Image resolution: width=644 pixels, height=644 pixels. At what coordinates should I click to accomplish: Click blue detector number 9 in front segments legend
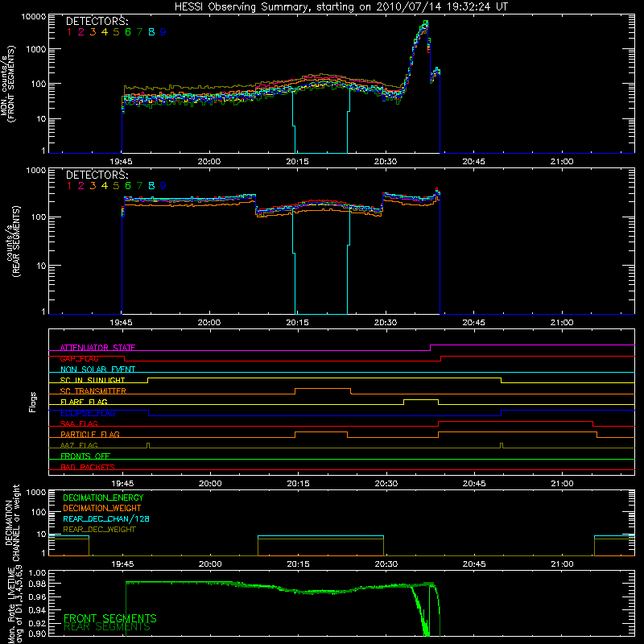163,32
